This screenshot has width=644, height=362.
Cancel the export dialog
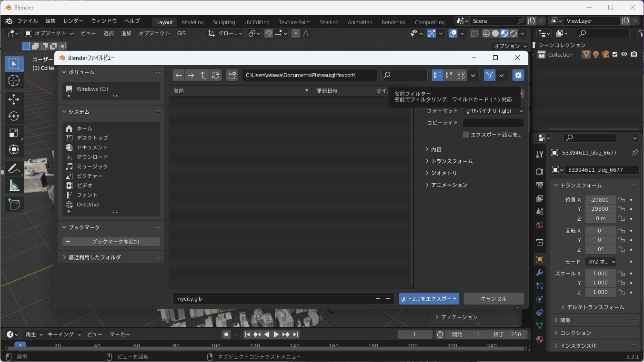click(x=493, y=299)
